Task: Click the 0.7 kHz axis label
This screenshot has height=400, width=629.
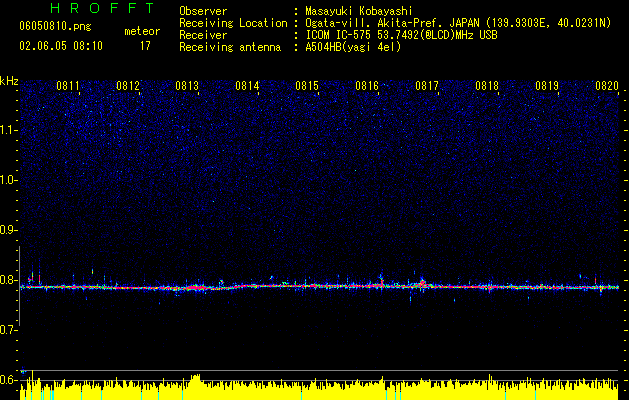Action: pos(9,330)
